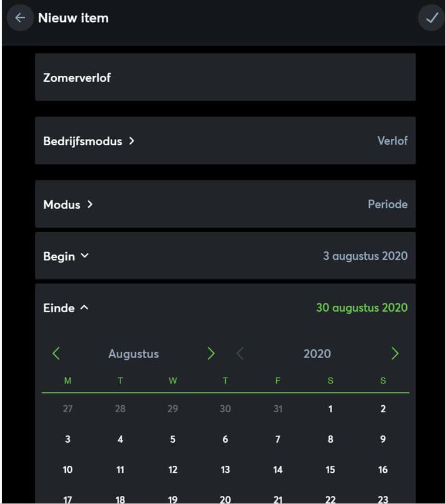The width and height of the screenshot is (445, 504).
Task: Select August 3 in calendar
Action: tap(68, 439)
